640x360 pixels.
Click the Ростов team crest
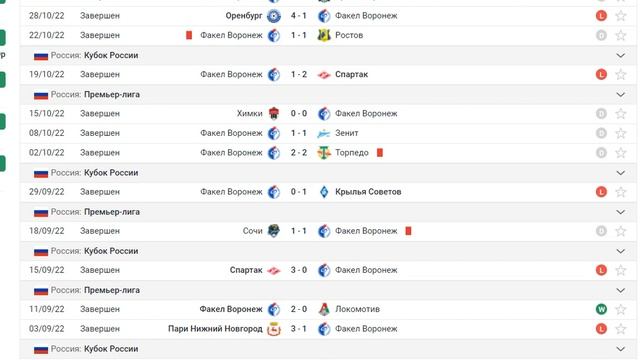point(324,36)
